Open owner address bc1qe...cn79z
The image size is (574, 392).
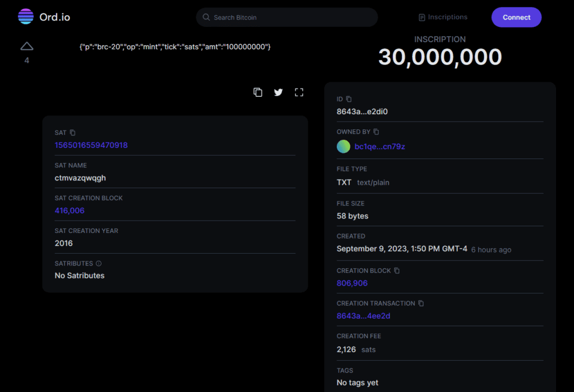[x=379, y=147]
